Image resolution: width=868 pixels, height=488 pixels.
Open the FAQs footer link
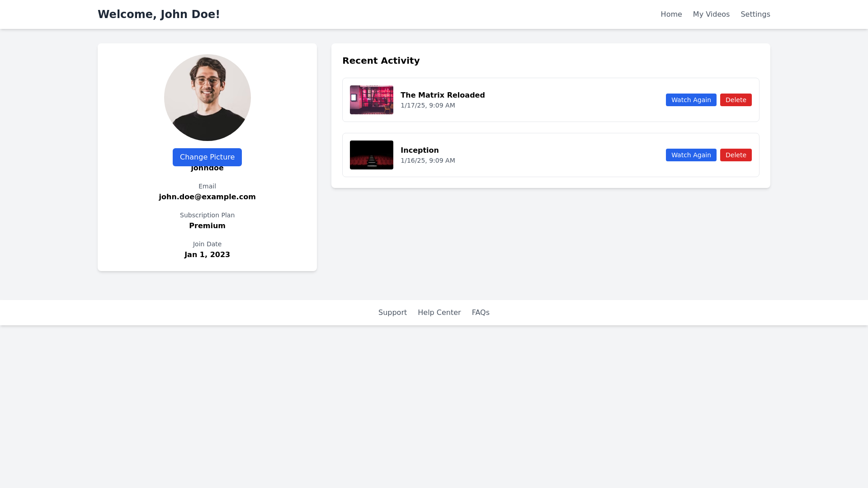[480, 313]
